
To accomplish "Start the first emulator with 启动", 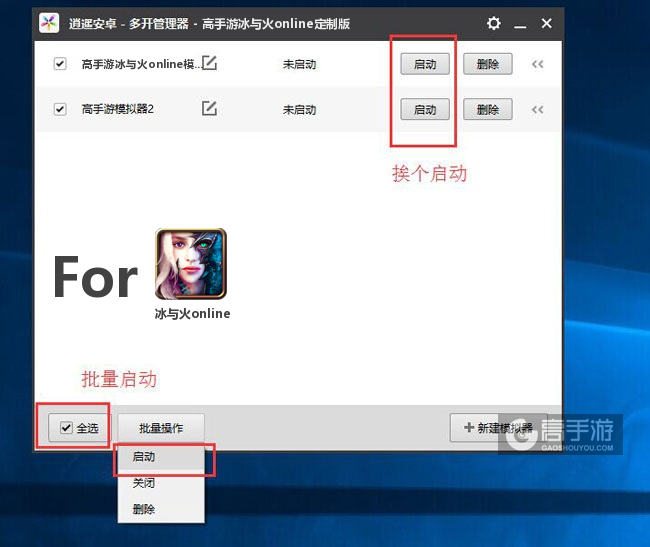I will (425, 64).
